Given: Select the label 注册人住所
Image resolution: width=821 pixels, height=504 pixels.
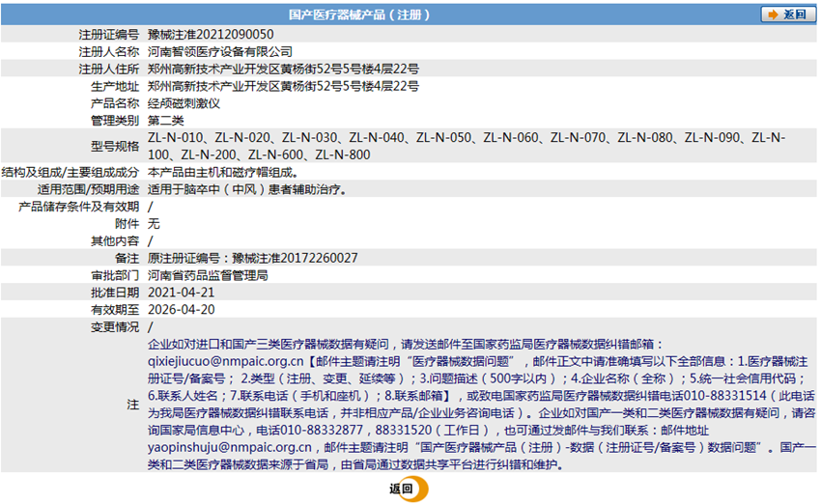Looking at the screenshot, I should pos(109,70).
